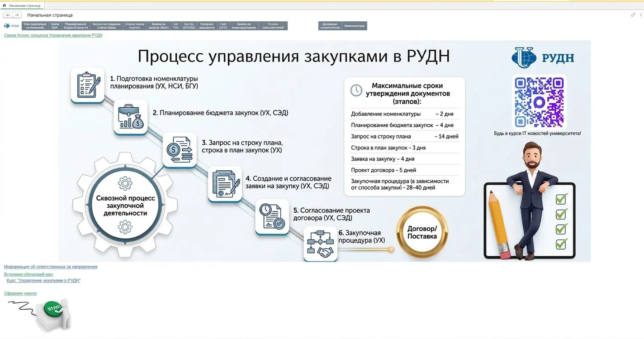The image size is (644, 339).
Task: Open the course link about РУДН
Action: (x=43, y=280)
